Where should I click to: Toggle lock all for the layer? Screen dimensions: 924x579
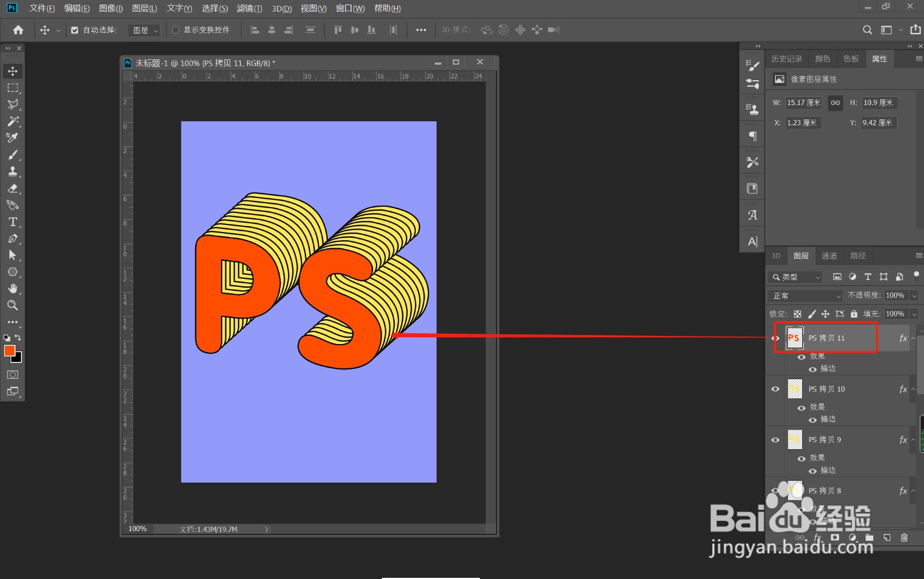click(x=854, y=314)
